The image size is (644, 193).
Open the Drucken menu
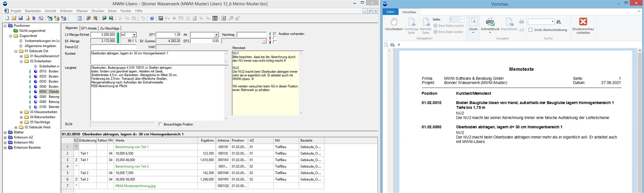[x=98, y=11]
